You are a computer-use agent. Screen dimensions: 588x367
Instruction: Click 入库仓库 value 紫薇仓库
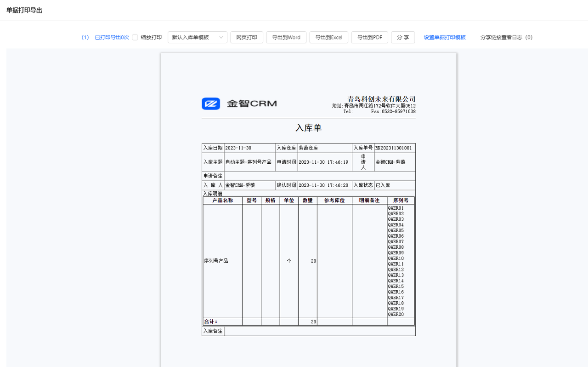click(308, 148)
